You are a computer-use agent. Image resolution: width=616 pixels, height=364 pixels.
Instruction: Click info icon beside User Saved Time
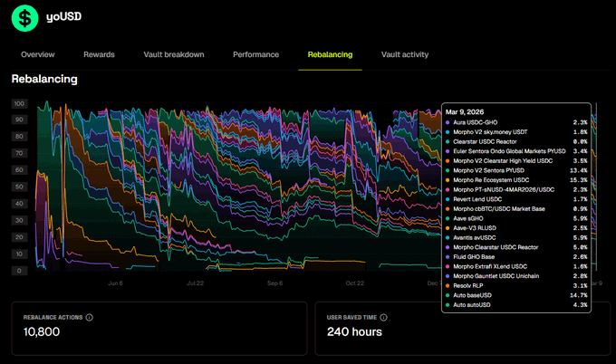coord(383,318)
